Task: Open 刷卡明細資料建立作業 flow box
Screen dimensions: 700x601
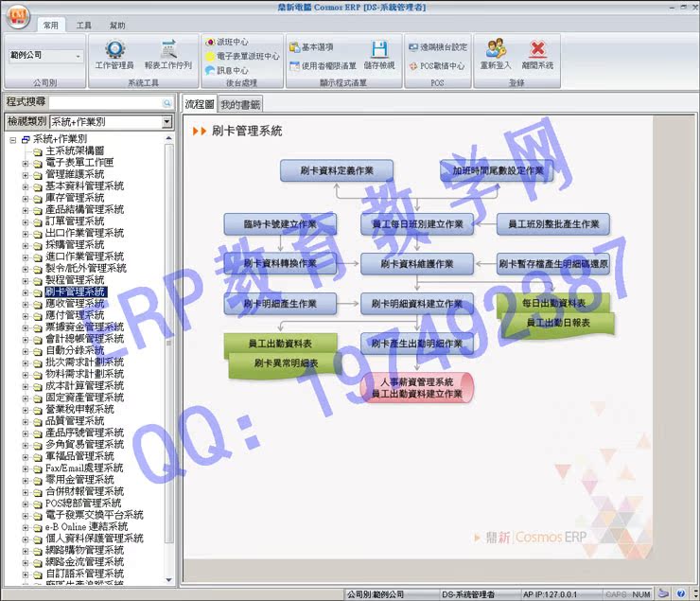Action: pos(417,304)
